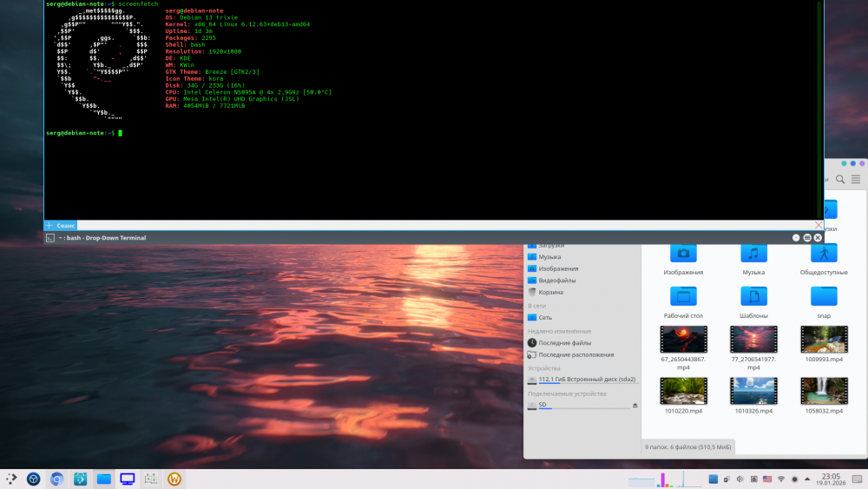Open Dolphin's hamburger menu
868x489 pixels.
pyautogui.click(x=856, y=180)
